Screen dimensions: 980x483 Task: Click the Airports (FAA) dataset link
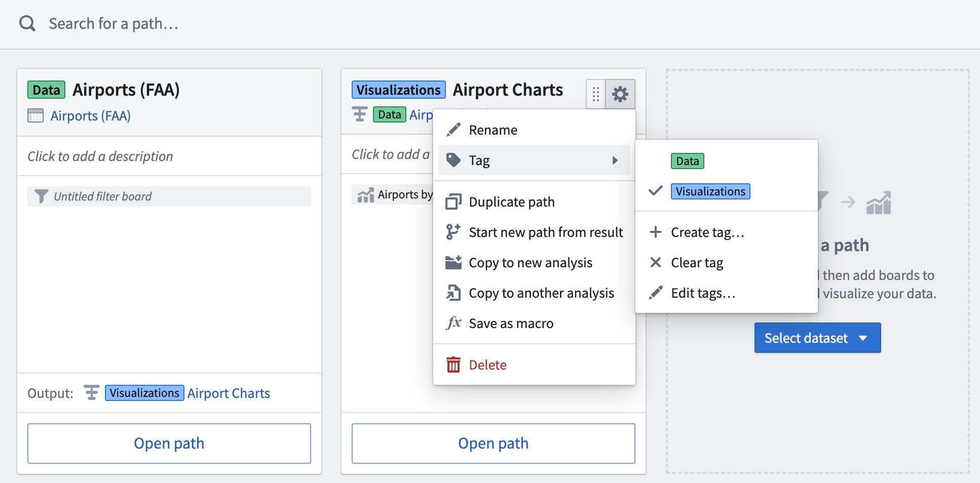point(90,116)
